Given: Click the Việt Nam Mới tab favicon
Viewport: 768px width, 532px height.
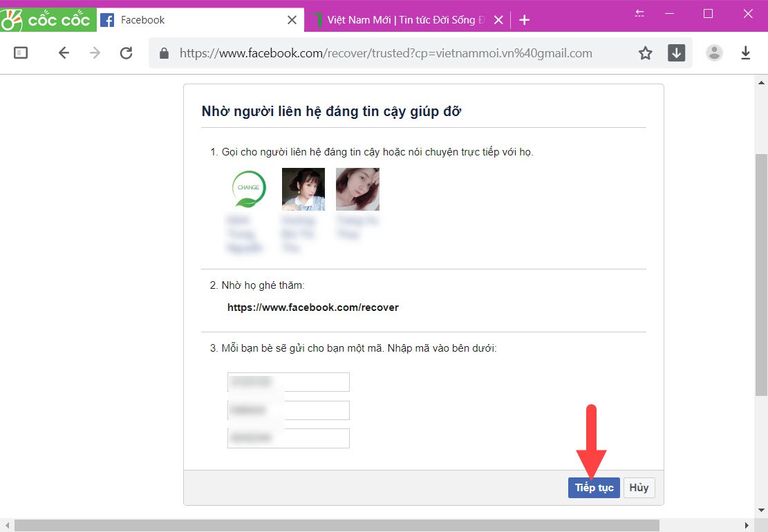Looking at the screenshot, I should 317,20.
